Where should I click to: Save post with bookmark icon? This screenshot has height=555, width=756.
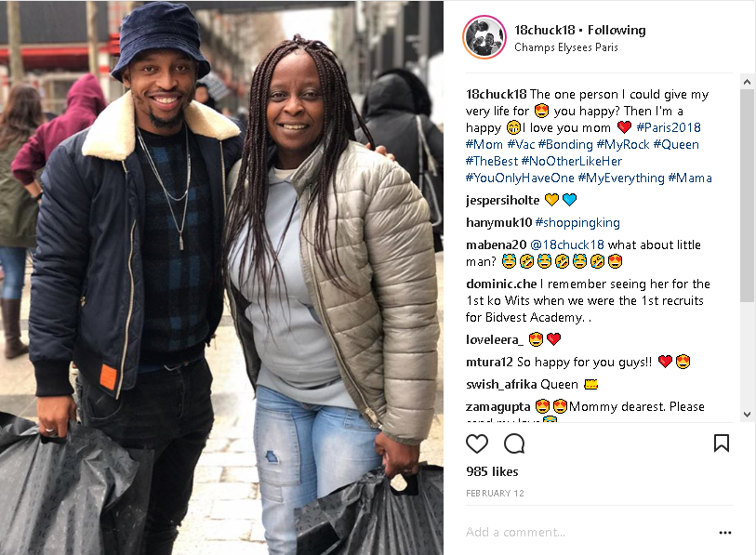point(722,443)
